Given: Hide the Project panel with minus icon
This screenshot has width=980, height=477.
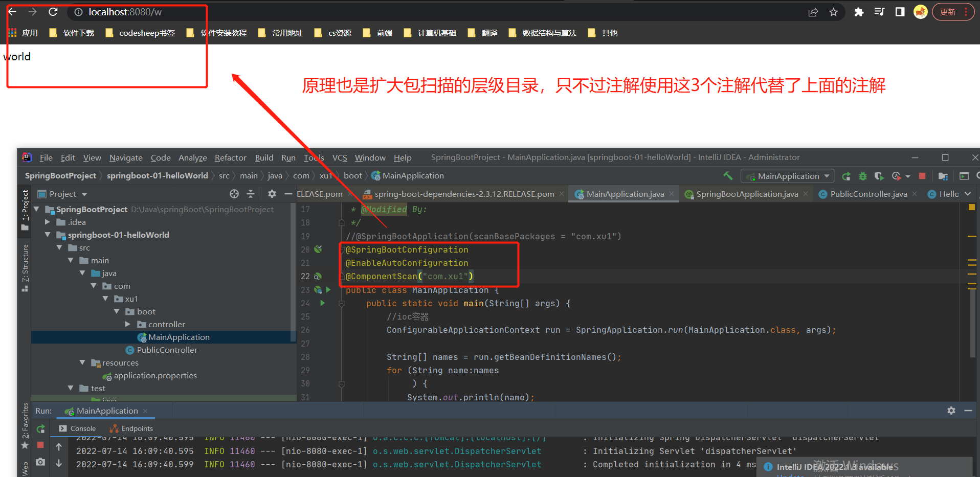Looking at the screenshot, I should tap(288, 194).
